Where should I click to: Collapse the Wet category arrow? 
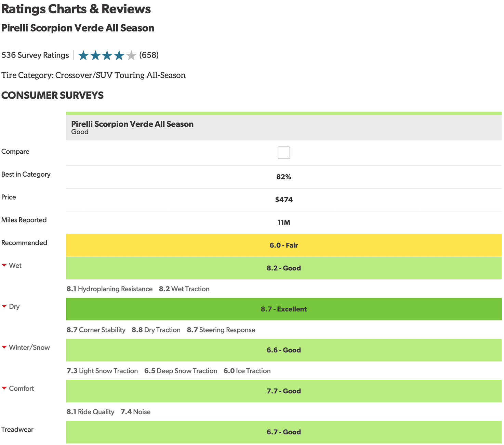4,266
